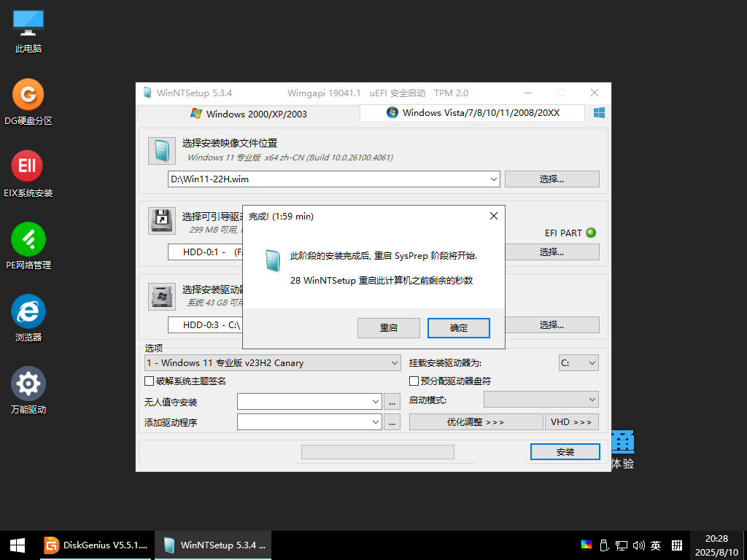Open 优化调整 >>> options
The height and width of the screenshot is (560, 747).
coord(476,422)
